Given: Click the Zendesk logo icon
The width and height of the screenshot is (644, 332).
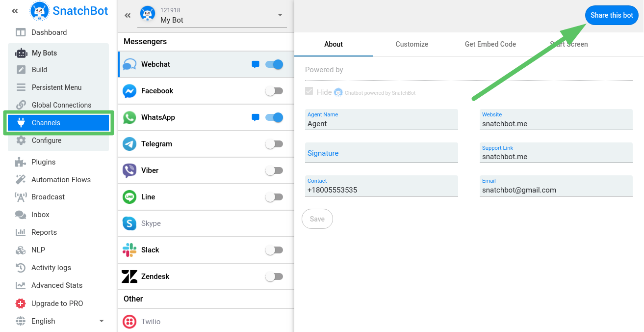Looking at the screenshot, I should tap(129, 277).
